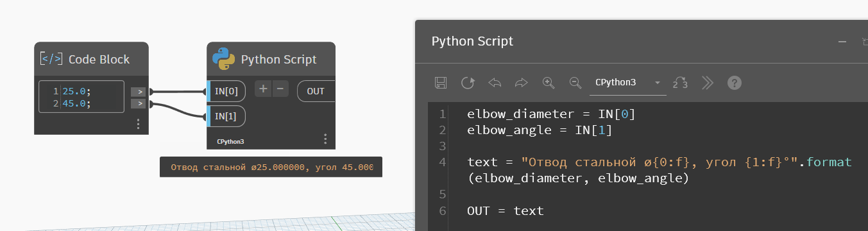Image resolution: width=868 pixels, height=231 pixels.
Task: Select the Python Script node title
Action: click(278, 60)
